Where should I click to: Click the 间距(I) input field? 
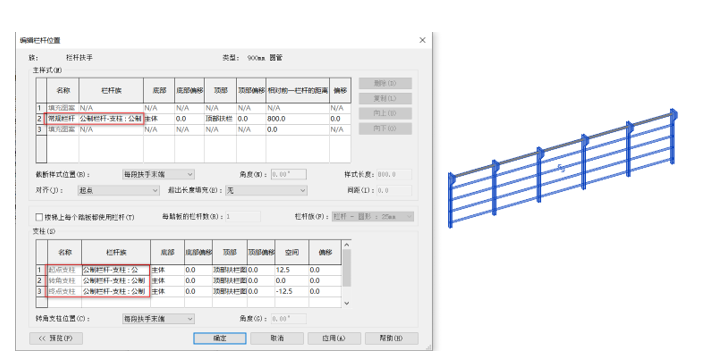tap(394, 191)
